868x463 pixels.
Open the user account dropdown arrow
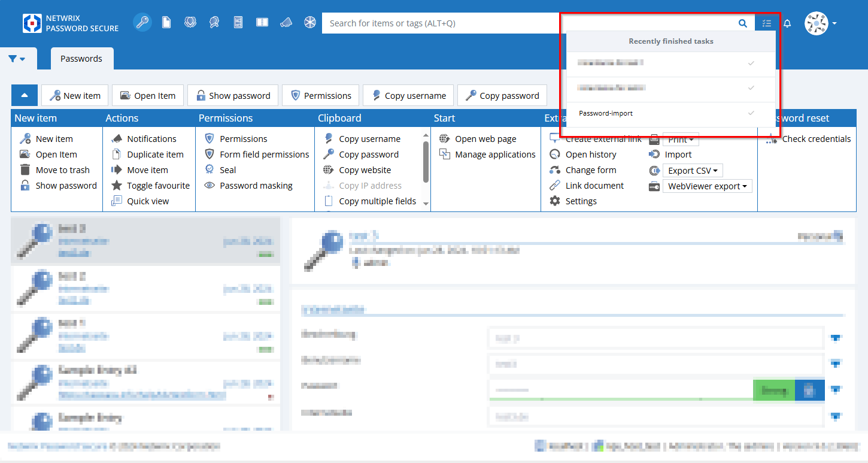pos(834,23)
